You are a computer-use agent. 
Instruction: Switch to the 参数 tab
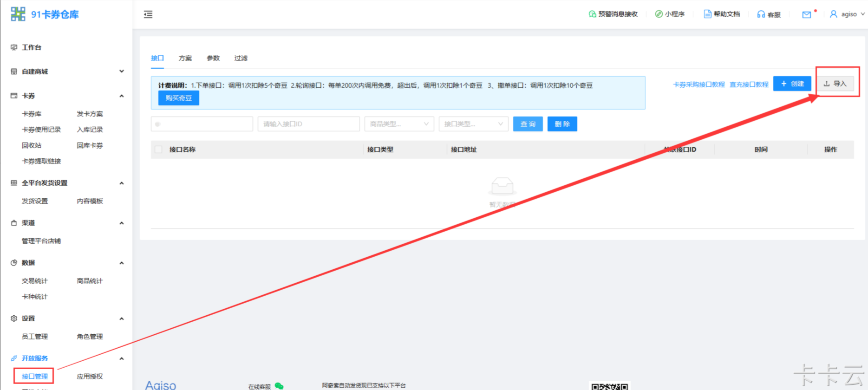(213, 58)
